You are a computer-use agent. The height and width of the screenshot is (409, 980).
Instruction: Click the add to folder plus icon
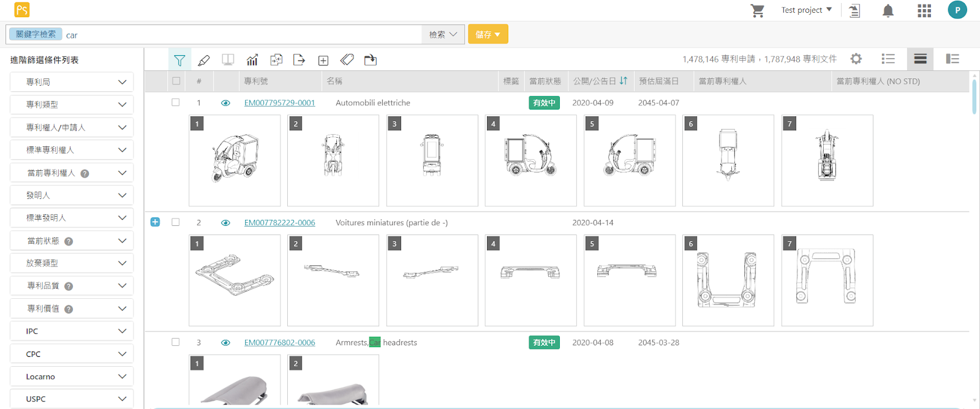[x=323, y=60]
